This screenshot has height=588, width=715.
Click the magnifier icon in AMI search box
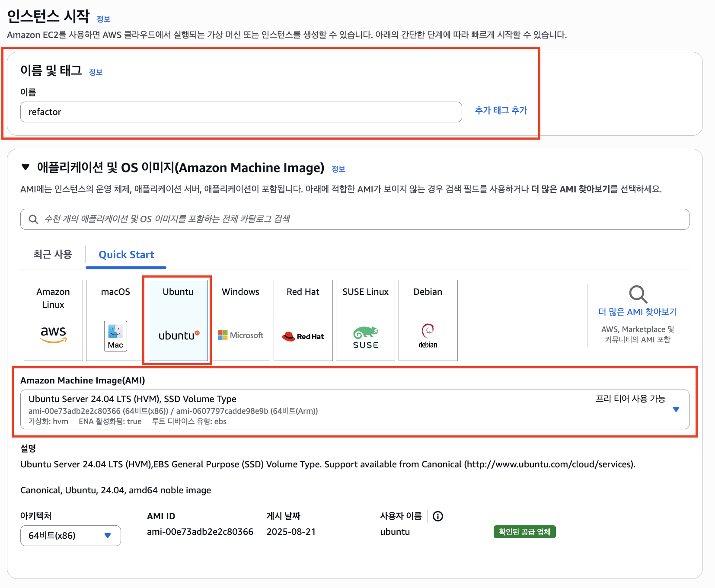coord(33,219)
